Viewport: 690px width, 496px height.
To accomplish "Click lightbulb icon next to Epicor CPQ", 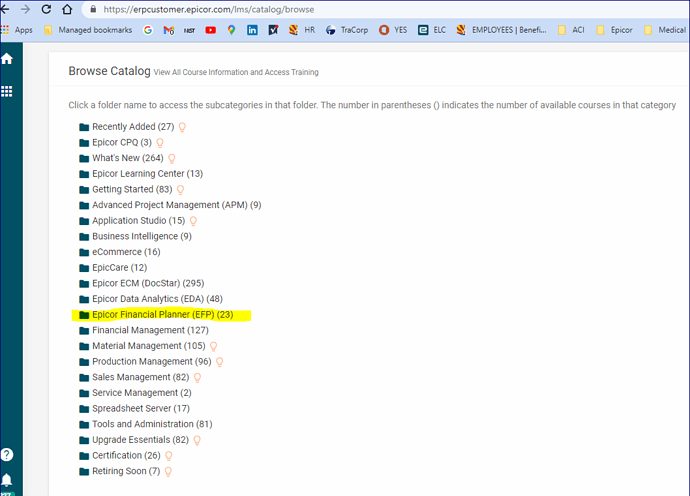I will point(160,143).
